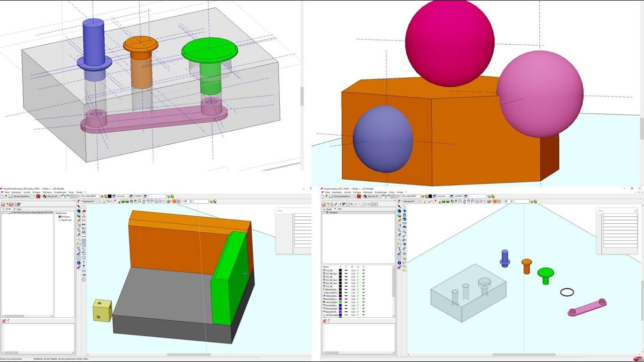Click New document icon in Zusammenbau window
The image size is (644, 362).
pos(323,196)
